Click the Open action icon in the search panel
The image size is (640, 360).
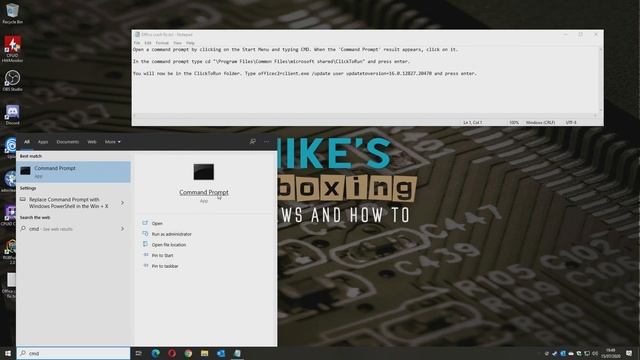(x=145, y=223)
